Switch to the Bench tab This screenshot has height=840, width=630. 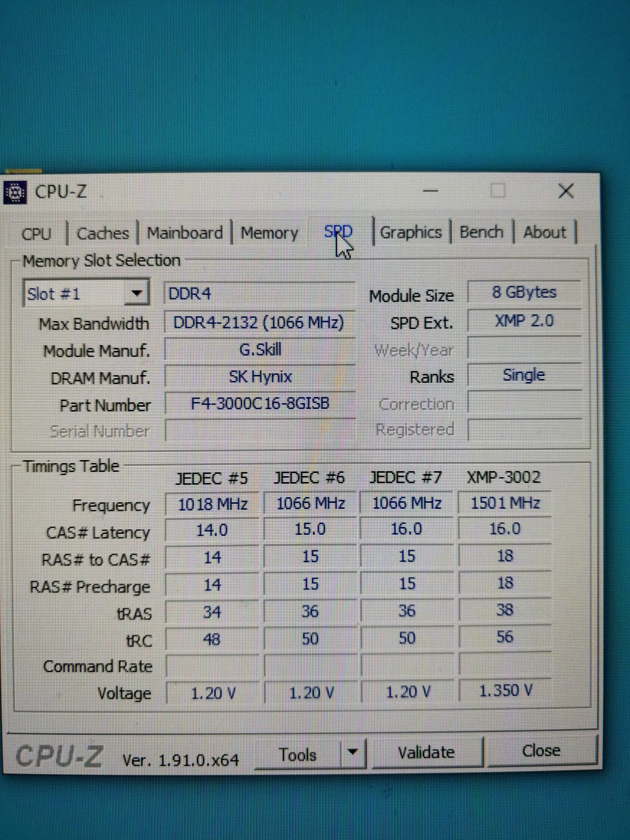click(x=481, y=232)
